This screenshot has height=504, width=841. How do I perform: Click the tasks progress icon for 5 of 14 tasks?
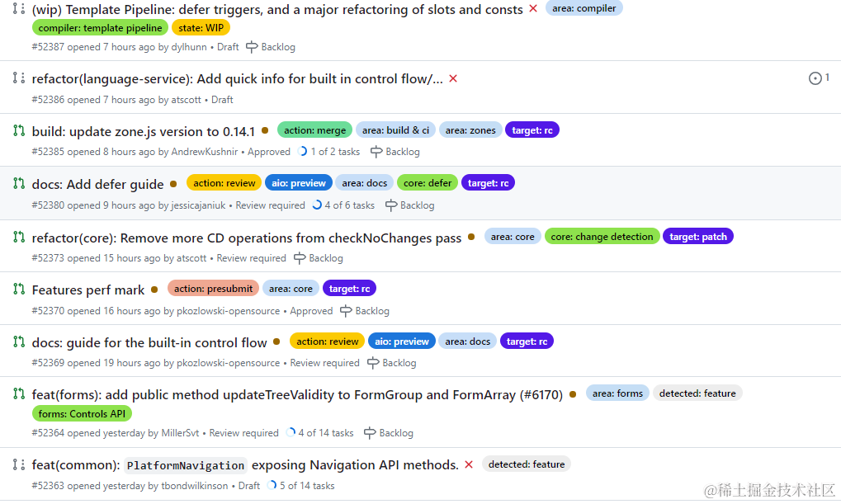[272, 485]
